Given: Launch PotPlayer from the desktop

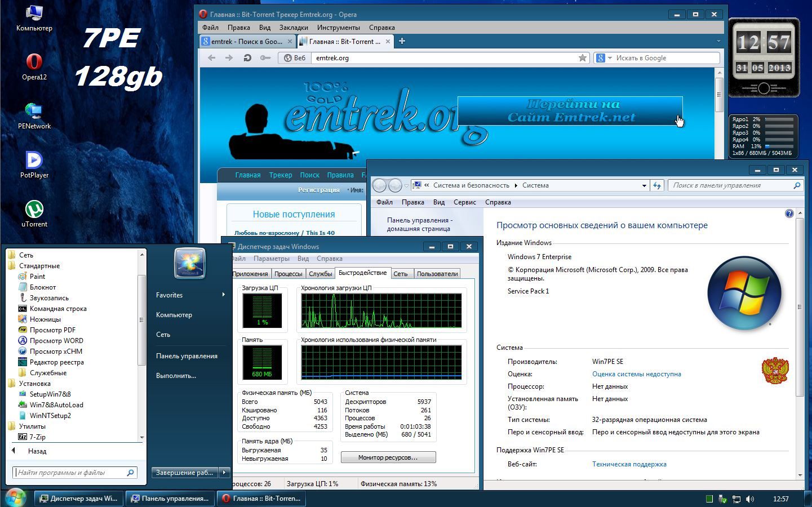Looking at the screenshot, I should tap(34, 165).
